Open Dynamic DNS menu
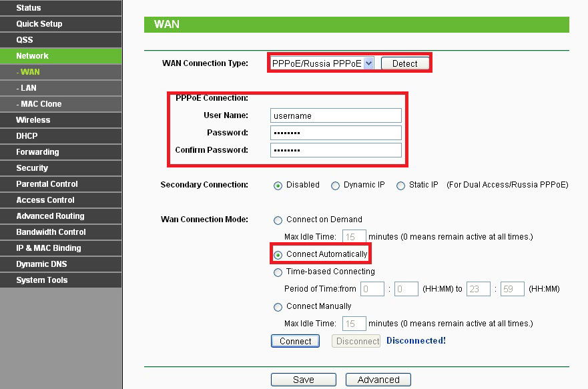 point(61,264)
